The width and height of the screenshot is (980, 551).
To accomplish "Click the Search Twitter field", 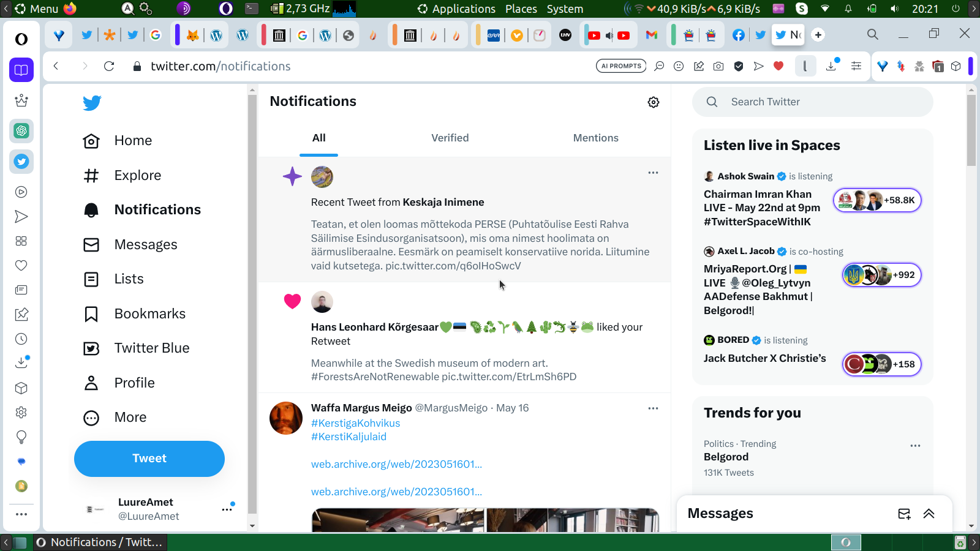I will click(x=812, y=102).
